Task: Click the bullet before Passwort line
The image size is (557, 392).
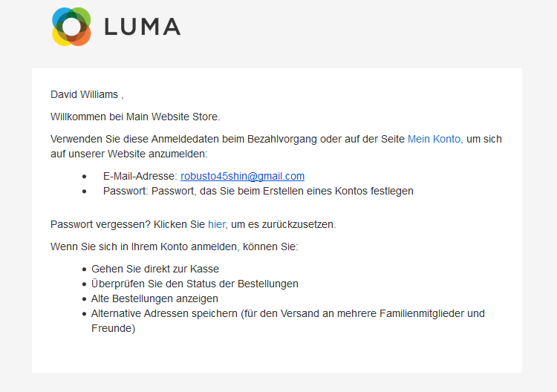Action: pyautogui.click(x=84, y=192)
